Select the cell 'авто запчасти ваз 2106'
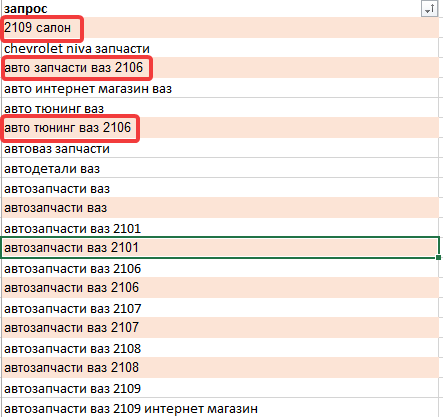443x417 pixels. click(x=220, y=67)
